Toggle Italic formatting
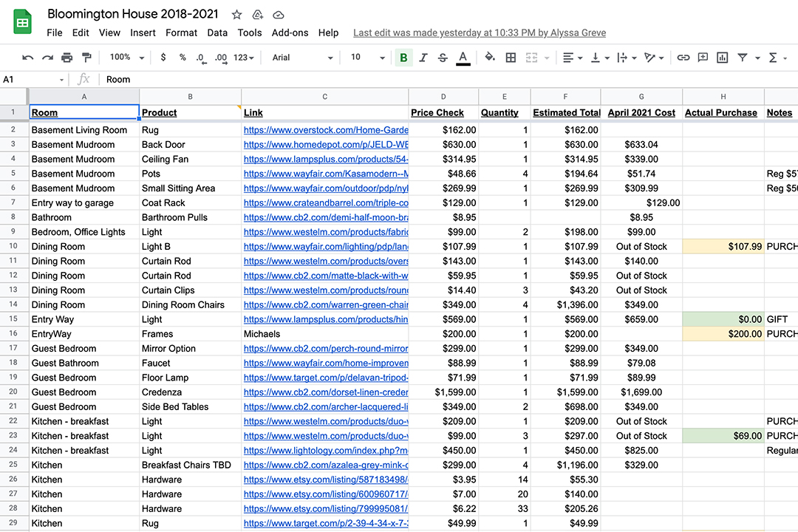Viewport: 798px width, 532px height. point(423,58)
